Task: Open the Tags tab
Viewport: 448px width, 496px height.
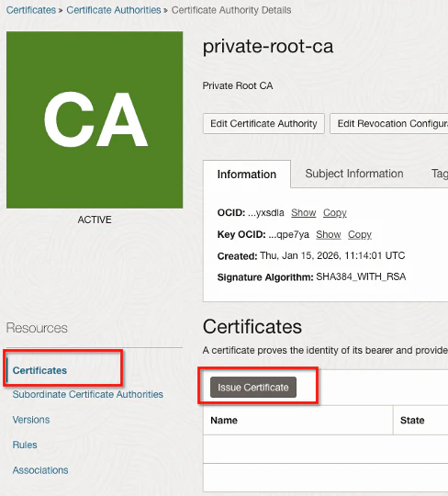Action: tap(440, 174)
